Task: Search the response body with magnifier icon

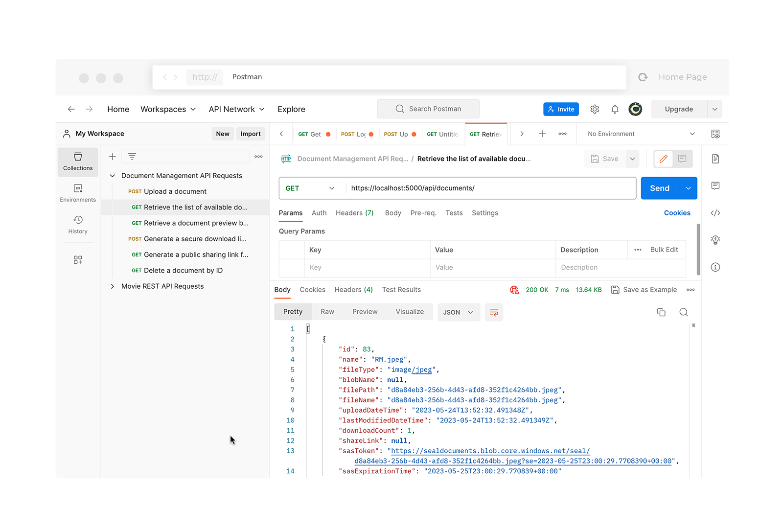Action: (684, 312)
